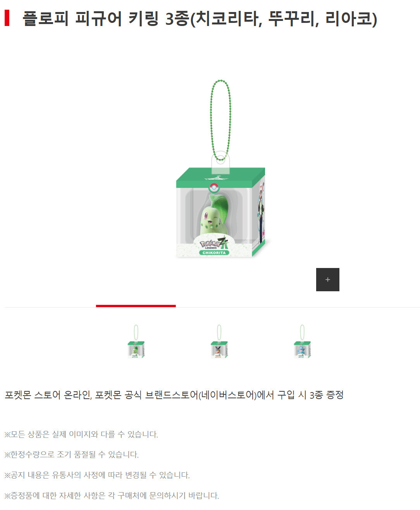Viewport: 420px width, 510px height.
Task: Click the 한정수량으로 조기 품절 notice
Action: click(72, 455)
